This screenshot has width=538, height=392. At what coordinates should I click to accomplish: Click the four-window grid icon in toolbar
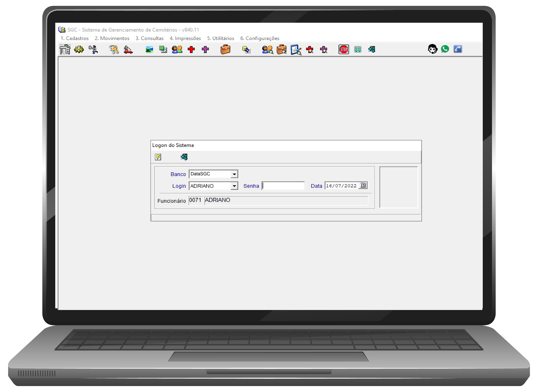(358, 49)
